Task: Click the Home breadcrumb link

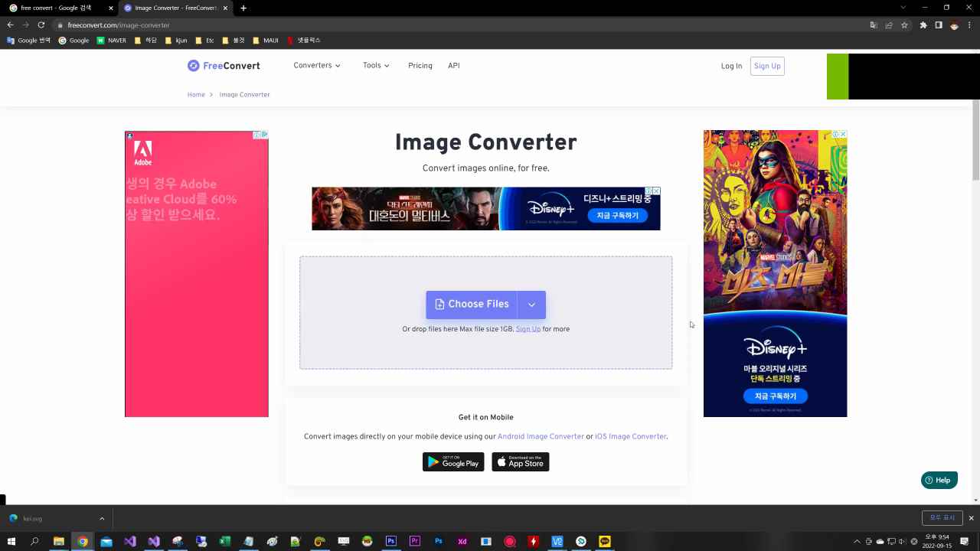Action: tap(196, 95)
